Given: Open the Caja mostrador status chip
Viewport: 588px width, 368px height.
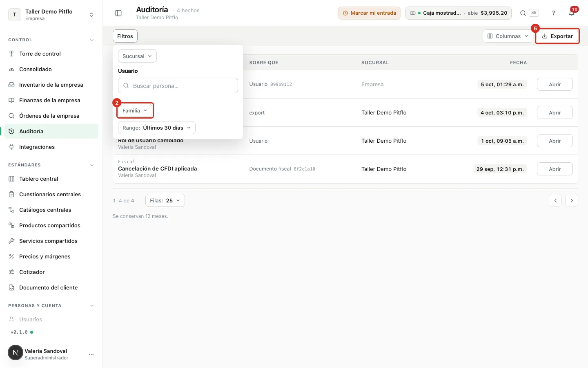Looking at the screenshot, I should (458, 13).
